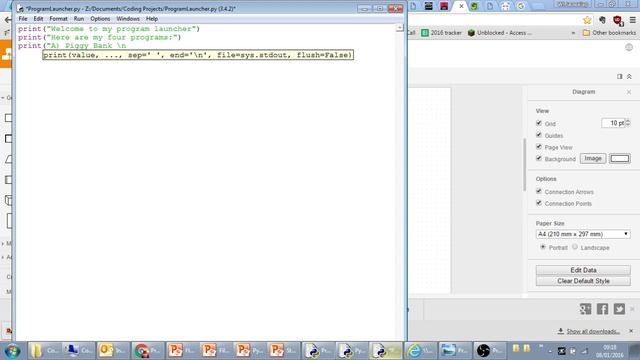Click the taskbar clock
The image size is (640, 360).
610,351
